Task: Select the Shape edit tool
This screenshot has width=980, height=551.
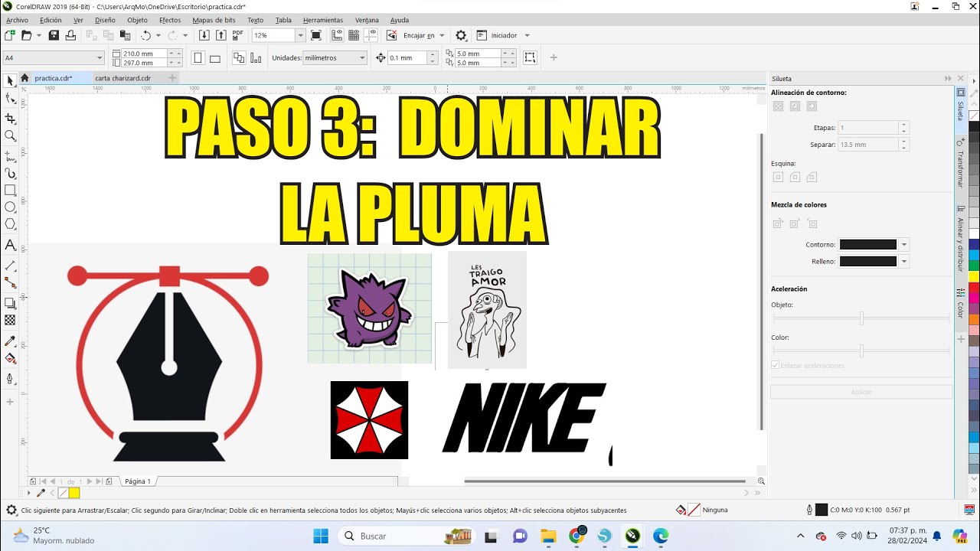Action: coord(10,99)
